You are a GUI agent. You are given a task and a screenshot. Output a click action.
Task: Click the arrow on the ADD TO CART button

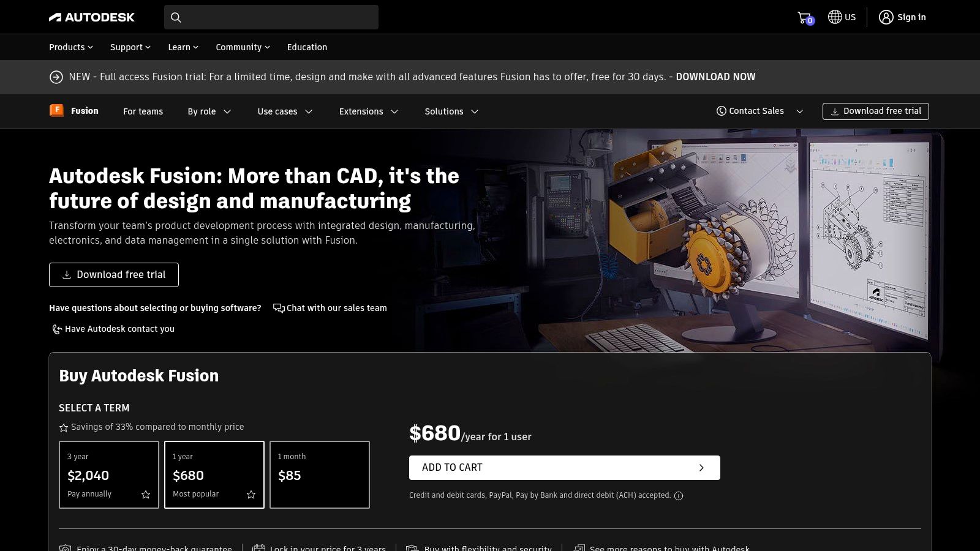pyautogui.click(x=701, y=468)
